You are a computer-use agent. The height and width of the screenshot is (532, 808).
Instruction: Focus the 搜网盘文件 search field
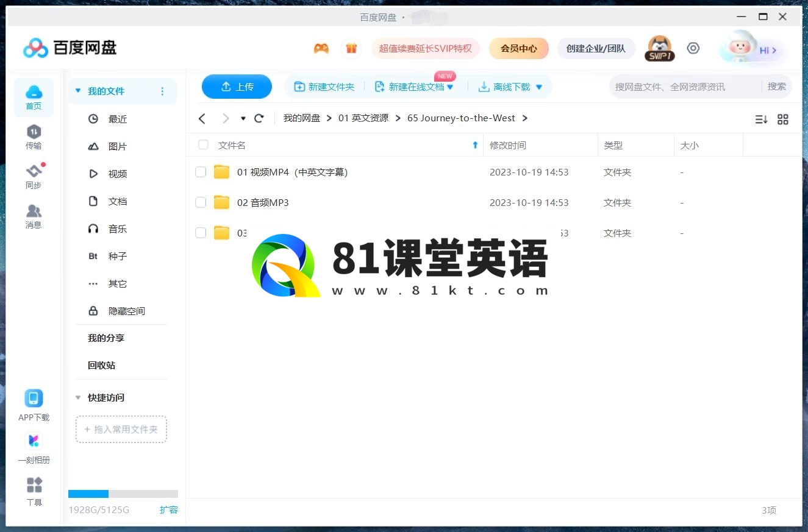pyautogui.click(x=685, y=87)
